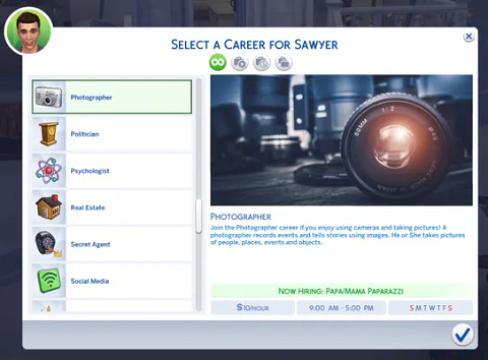Select the Photographer career row
Image resolution: width=488 pixels, height=360 pixels.
coord(112,97)
